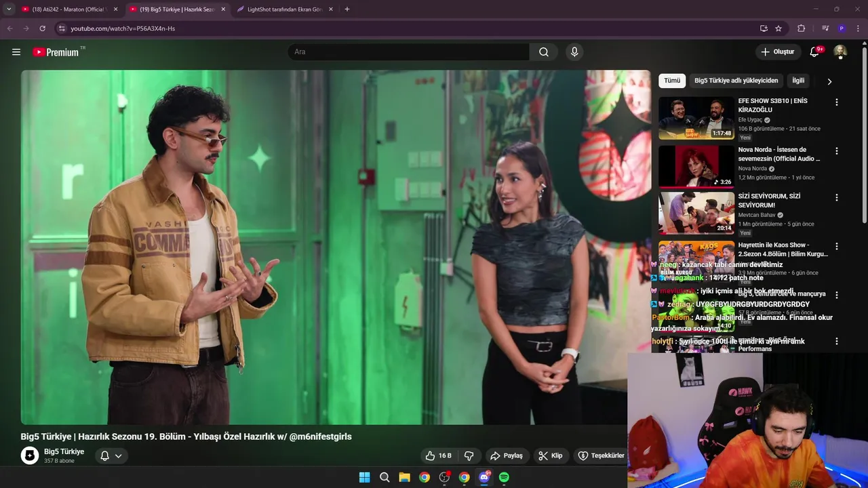Reload the page in the browser
The height and width of the screenshot is (488, 868).
point(42,28)
